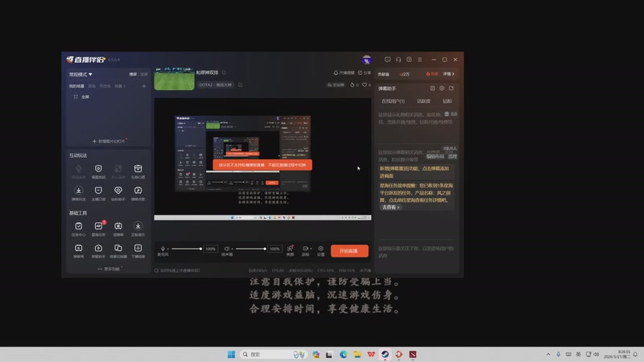Open the messages chat icon in title bar
Viewport: 644px width, 362px height.
coord(387,60)
